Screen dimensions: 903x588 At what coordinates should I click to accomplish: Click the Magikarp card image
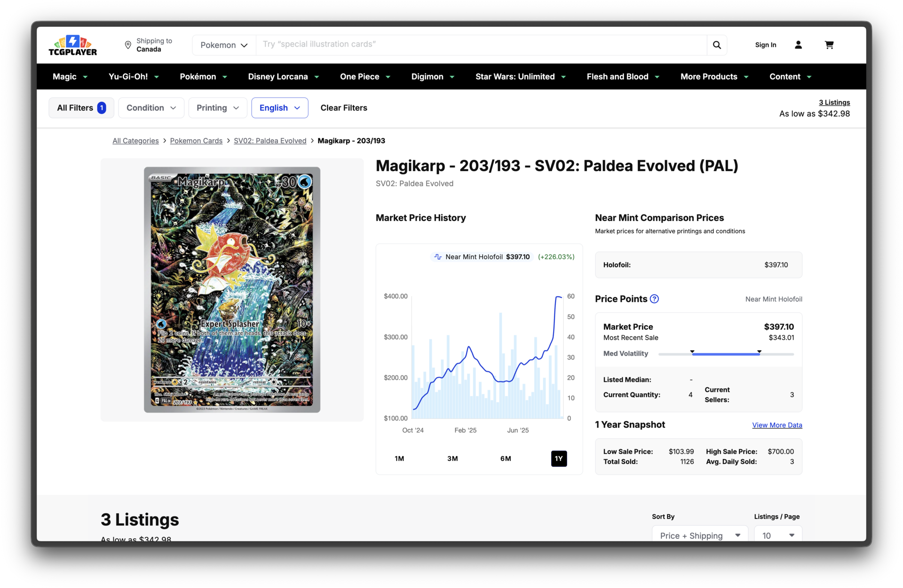[232, 290]
